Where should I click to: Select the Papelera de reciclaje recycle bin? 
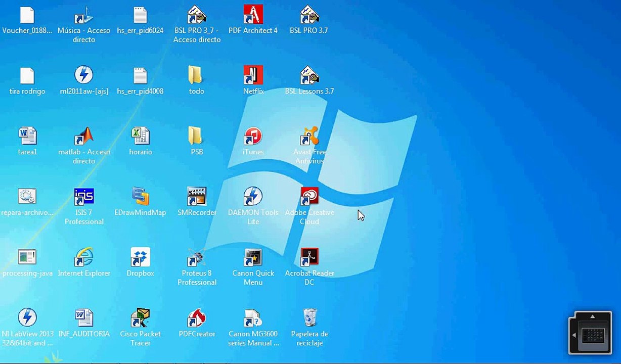pos(310,317)
